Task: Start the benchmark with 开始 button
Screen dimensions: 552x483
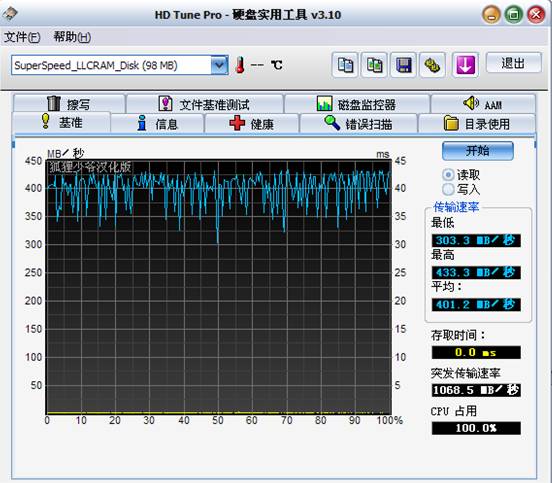Action: tap(477, 151)
